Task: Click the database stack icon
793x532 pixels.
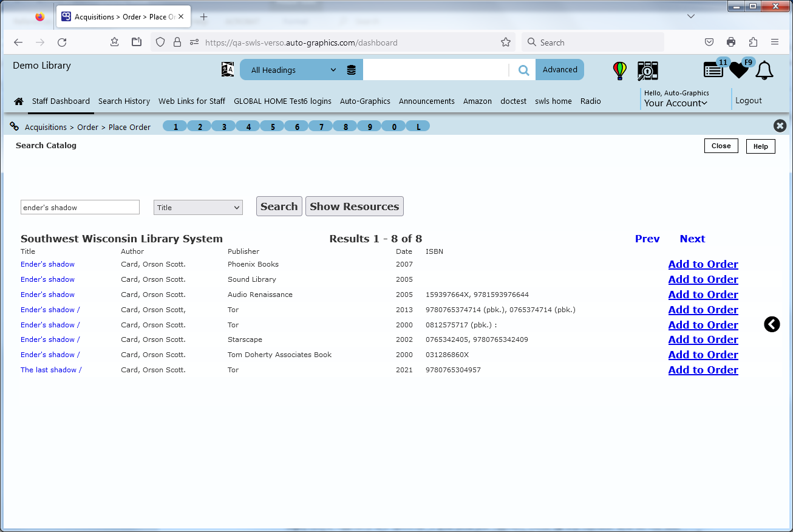Action: click(352, 70)
